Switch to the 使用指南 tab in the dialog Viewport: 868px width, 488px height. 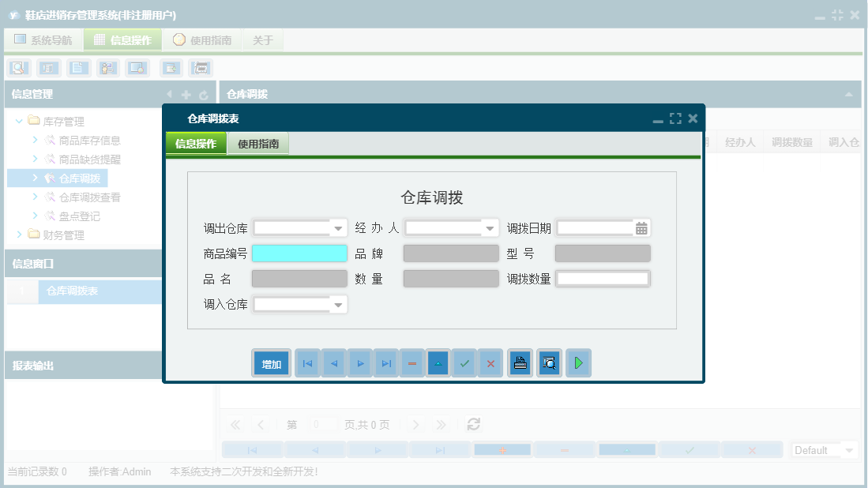[258, 144]
